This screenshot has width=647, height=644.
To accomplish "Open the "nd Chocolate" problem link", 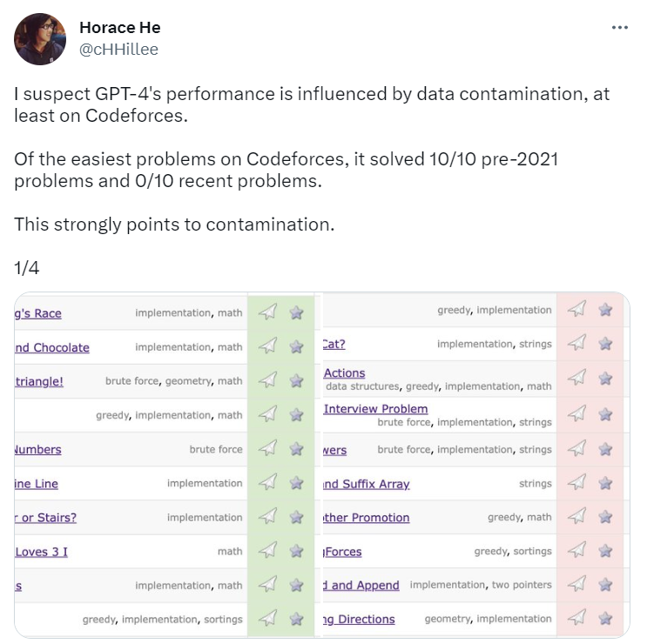I will [x=51, y=347].
